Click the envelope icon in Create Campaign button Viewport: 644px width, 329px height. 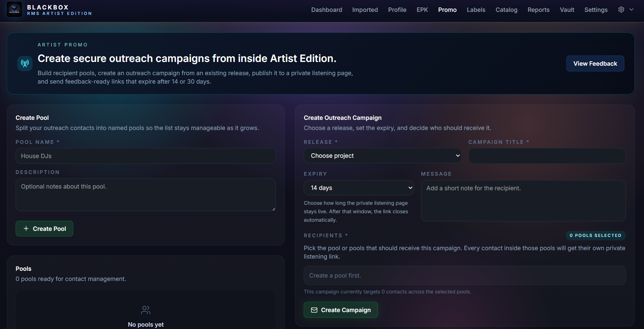[314, 310]
